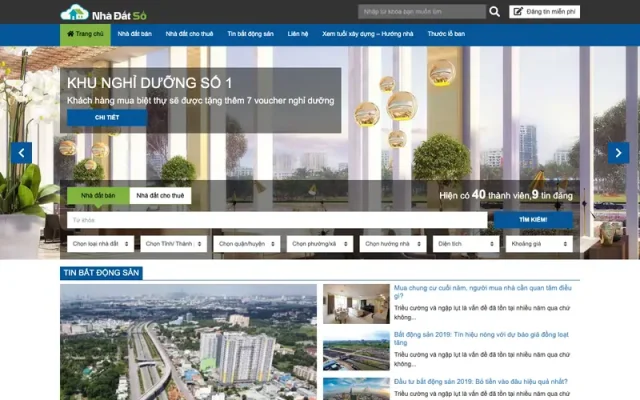Open the Liên hệ menu item
The height and width of the screenshot is (400, 640).
pyautogui.click(x=298, y=34)
